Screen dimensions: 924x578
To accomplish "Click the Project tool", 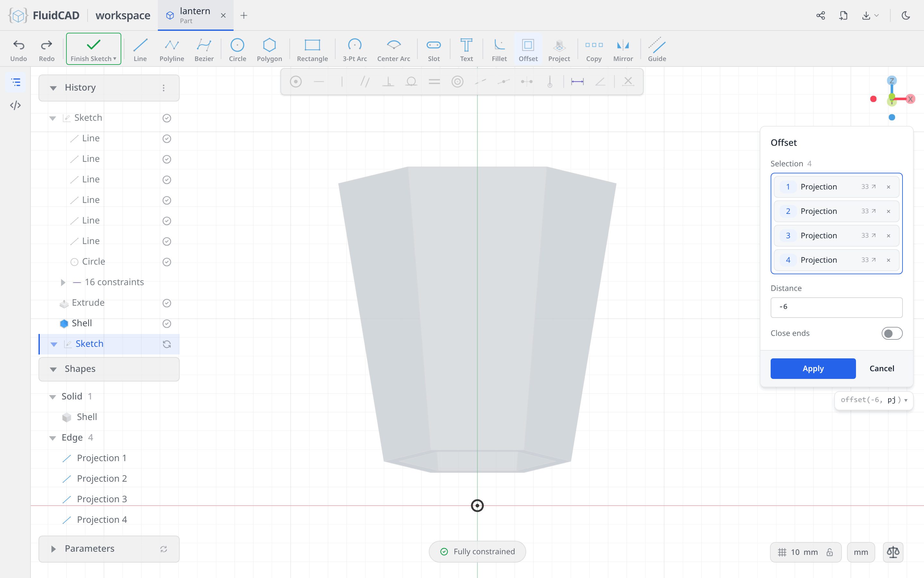I will point(559,49).
